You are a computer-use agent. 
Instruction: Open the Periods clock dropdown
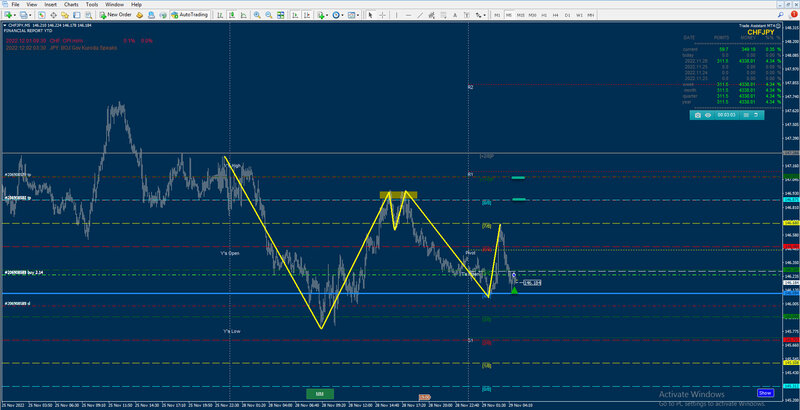(338, 15)
